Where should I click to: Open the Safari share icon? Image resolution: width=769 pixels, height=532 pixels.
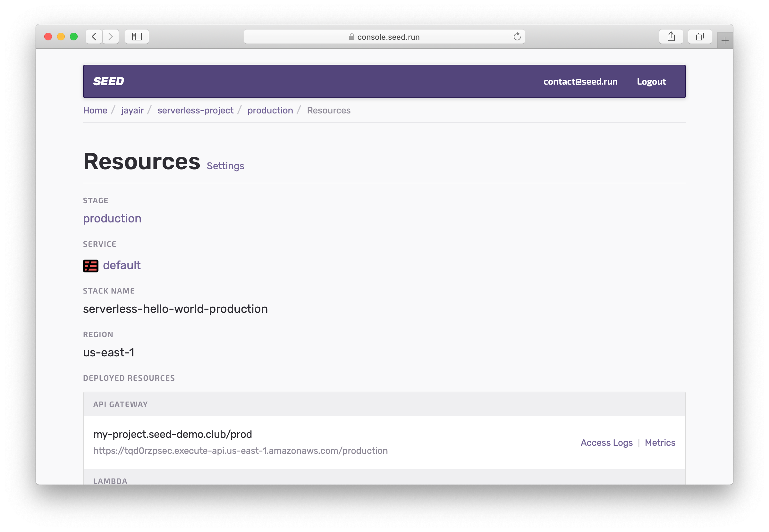coord(671,37)
